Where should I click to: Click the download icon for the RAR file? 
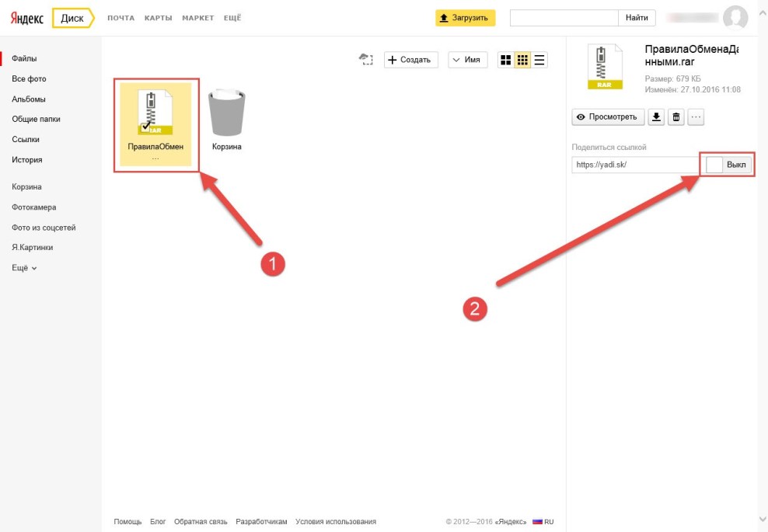click(657, 117)
